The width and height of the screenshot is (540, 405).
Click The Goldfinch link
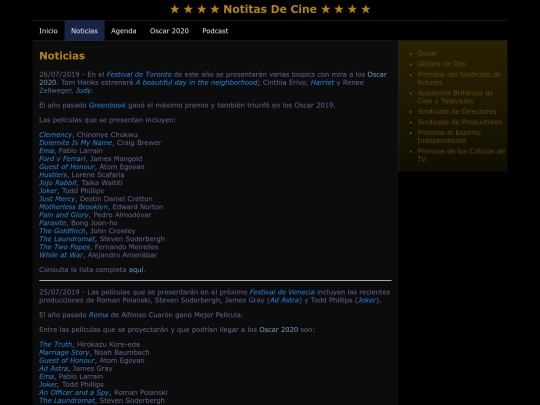click(x=62, y=231)
